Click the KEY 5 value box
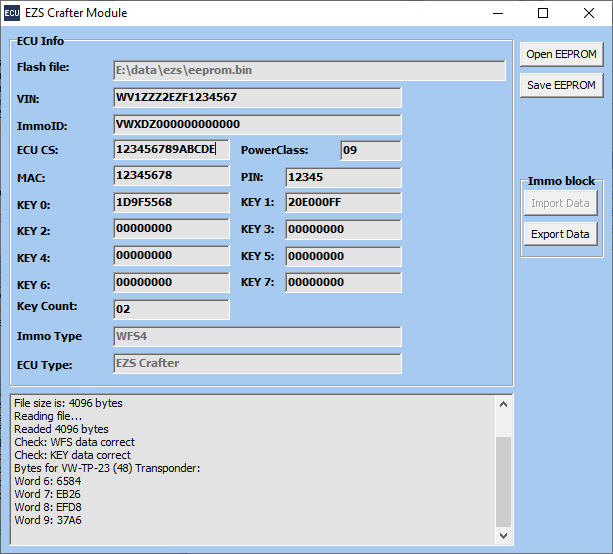Viewport: 613px width, 554px height. tap(343, 256)
